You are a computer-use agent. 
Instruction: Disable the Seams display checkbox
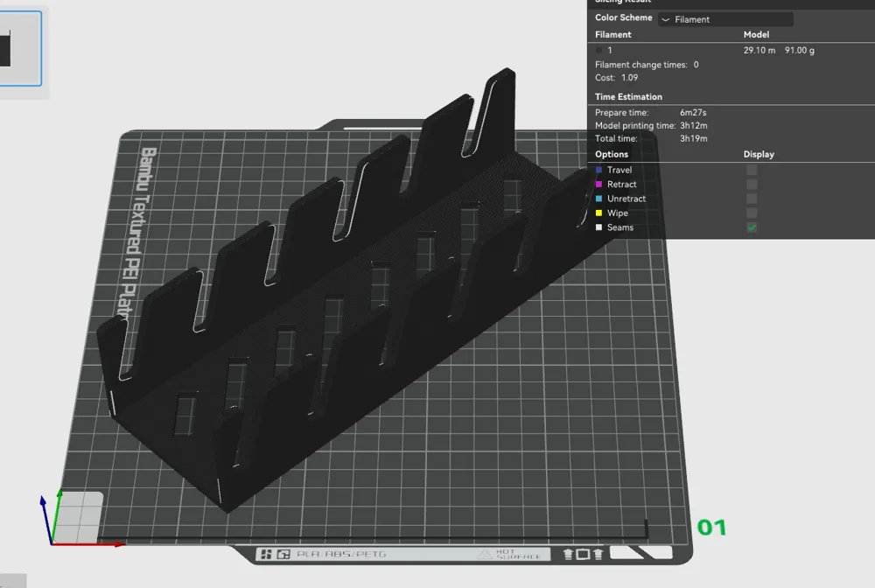click(752, 227)
